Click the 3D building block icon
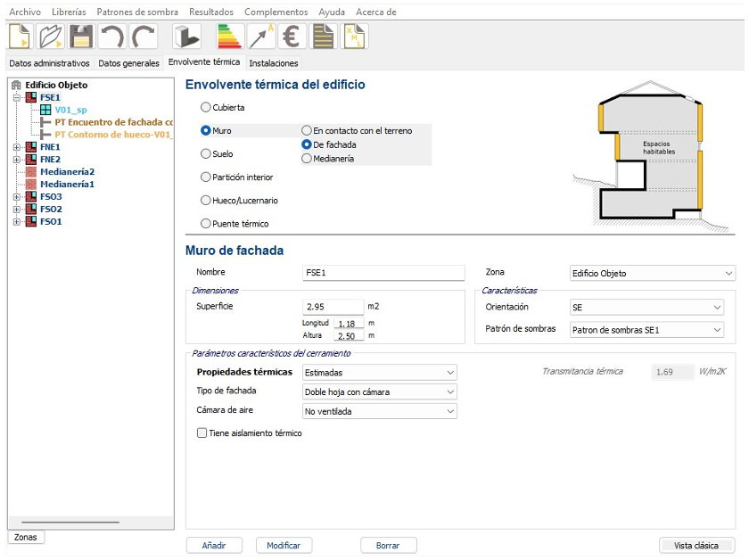The width and height of the screenshot is (749, 560). [186, 37]
